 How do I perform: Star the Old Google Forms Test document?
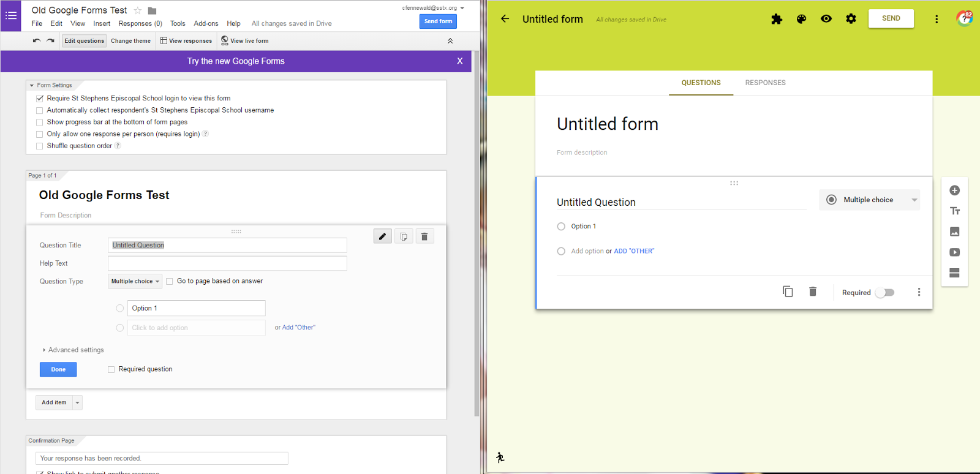pyautogui.click(x=138, y=10)
